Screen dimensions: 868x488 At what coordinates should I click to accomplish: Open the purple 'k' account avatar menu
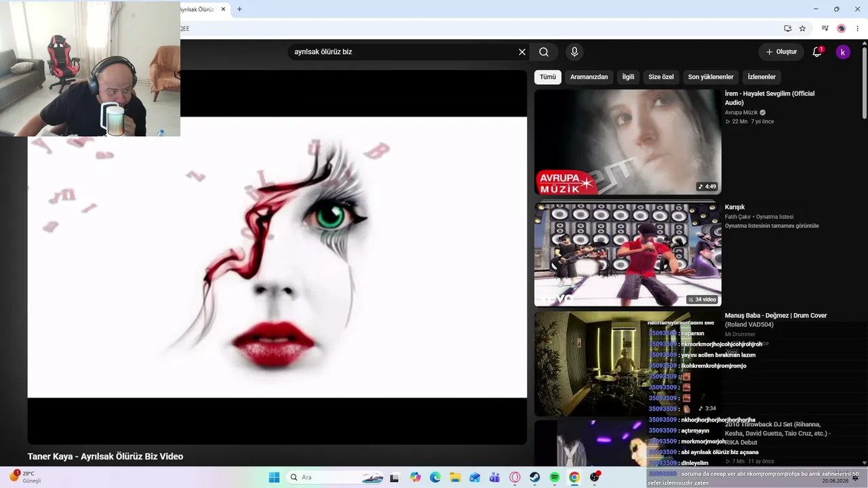tap(843, 52)
